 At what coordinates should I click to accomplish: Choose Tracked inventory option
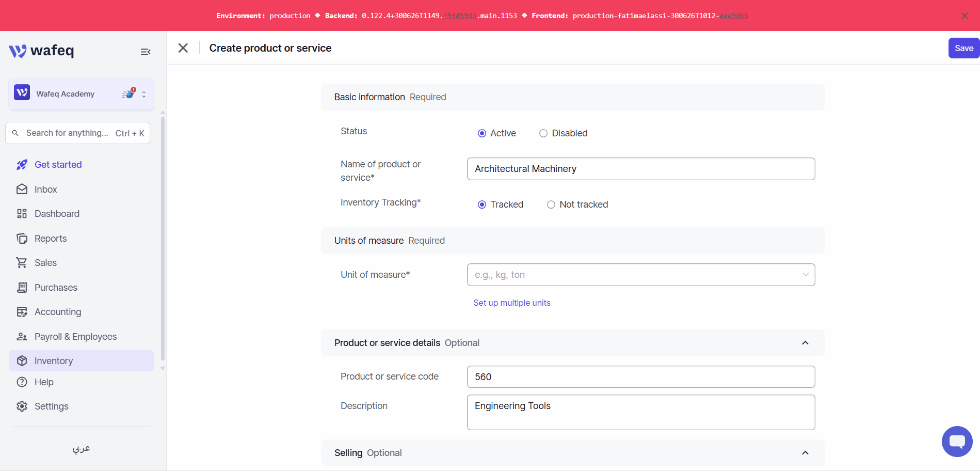482,205
